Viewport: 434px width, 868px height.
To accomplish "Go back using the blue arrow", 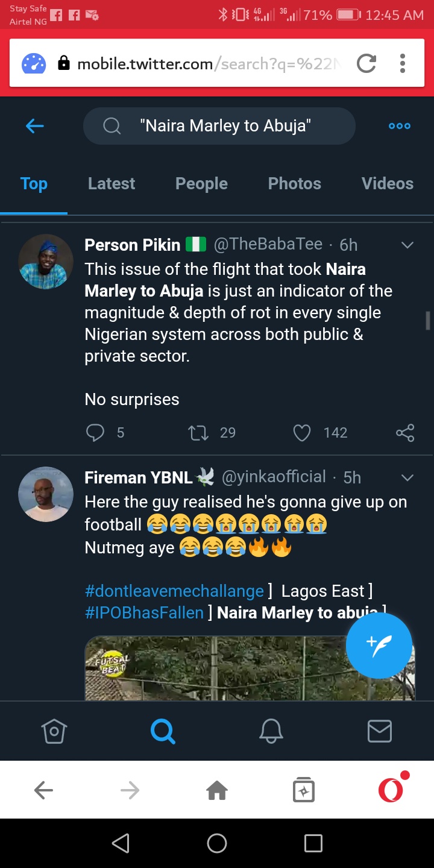I will (x=35, y=126).
